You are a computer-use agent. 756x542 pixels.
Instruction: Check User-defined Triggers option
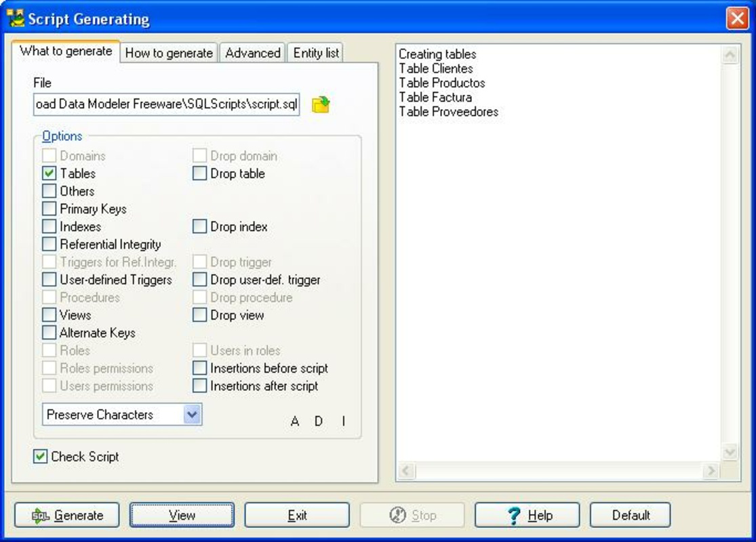[x=49, y=279]
